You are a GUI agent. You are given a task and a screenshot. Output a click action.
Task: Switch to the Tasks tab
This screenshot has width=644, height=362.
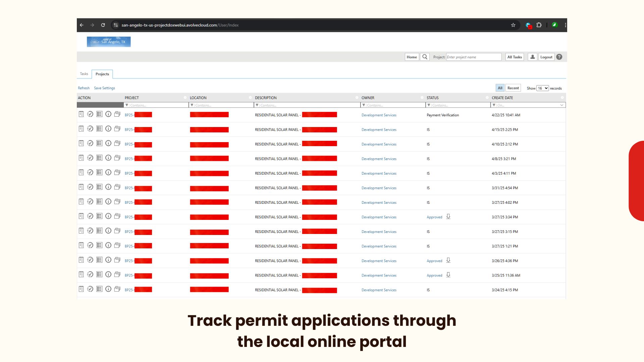coord(84,74)
